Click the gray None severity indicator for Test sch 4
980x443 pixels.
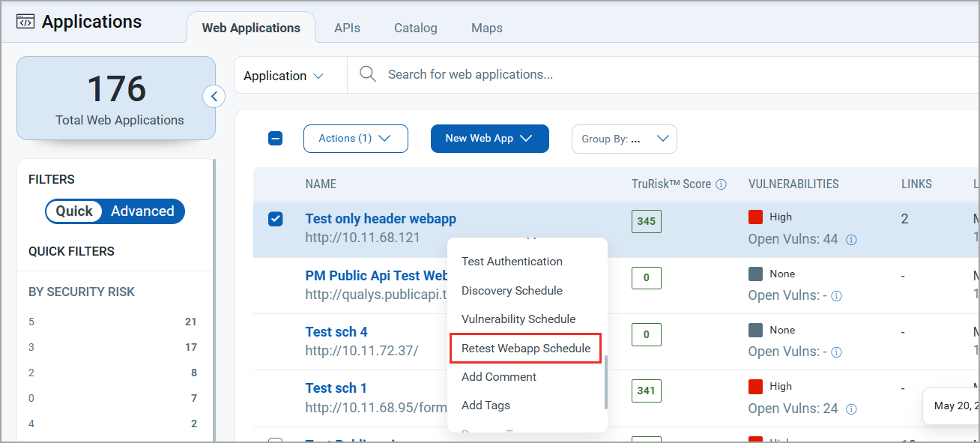coord(757,329)
